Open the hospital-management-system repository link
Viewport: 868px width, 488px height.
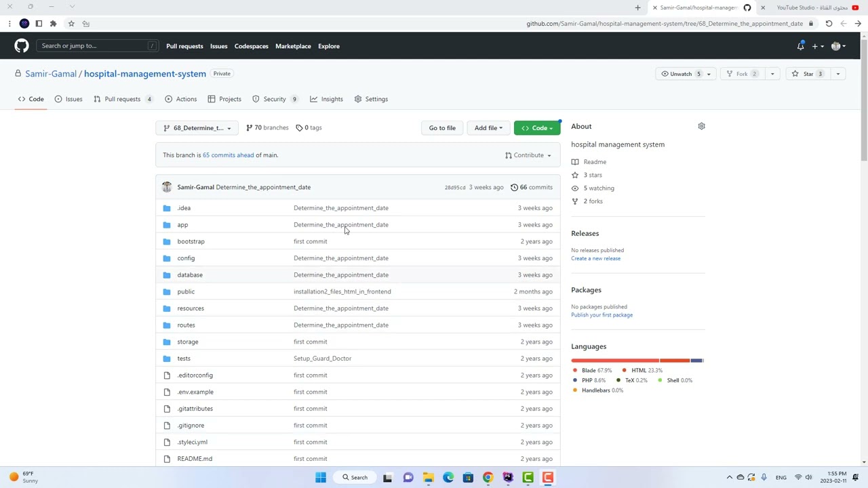(x=145, y=74)
